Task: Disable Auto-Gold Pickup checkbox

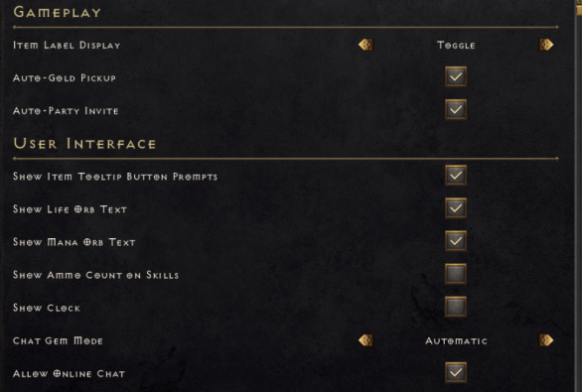Action: coord(456,76)
